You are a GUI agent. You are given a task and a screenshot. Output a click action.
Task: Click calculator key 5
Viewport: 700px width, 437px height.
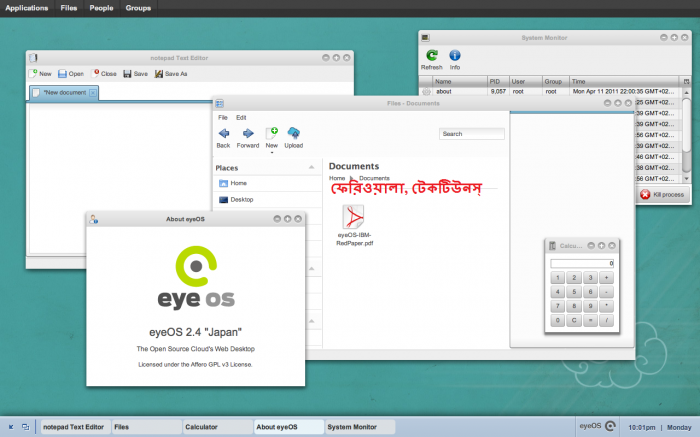574,292
